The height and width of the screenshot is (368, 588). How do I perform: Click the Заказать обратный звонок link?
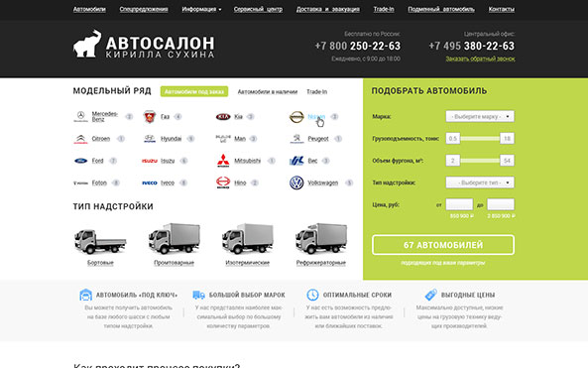pyautogui.click(x=480, y=59)
